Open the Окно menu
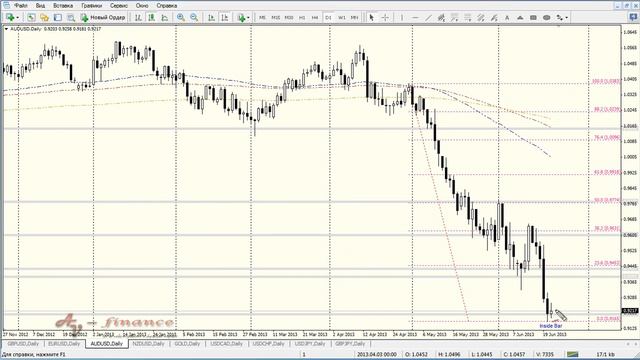 pyautogui.click(x=142, y=6)
